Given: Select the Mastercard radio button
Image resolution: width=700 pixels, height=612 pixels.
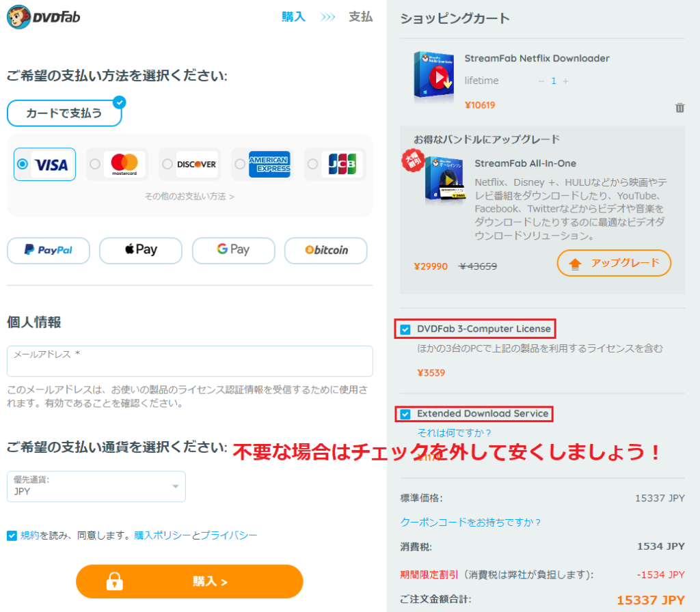Looking at the screenshot, I should pyautogui.click(x=95, y=164).
